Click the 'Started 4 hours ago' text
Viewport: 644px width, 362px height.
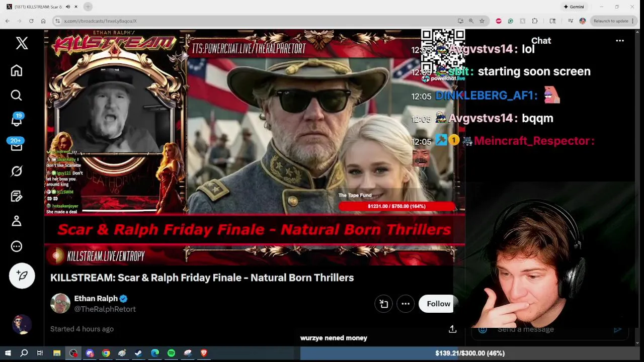pyautogui.click(x=82, y=329)
